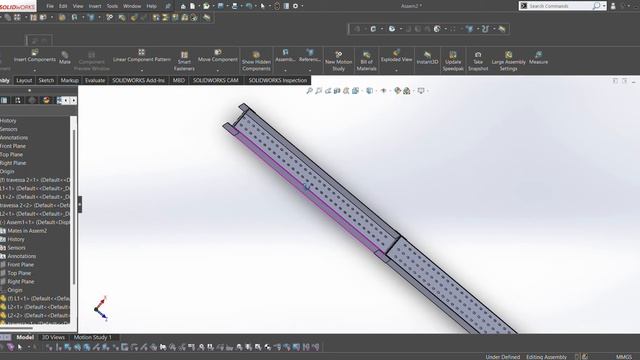The image size is (640, 360).
Task: Click the Show Hidden Components icon
Action: pos(256,54)
